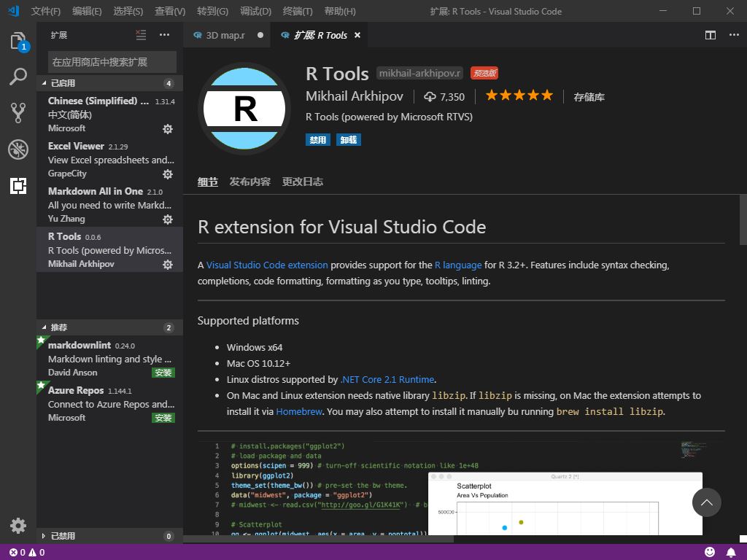
Task: Open settings gear for Excel Viewer extension
Action: [x=168, y=174]
